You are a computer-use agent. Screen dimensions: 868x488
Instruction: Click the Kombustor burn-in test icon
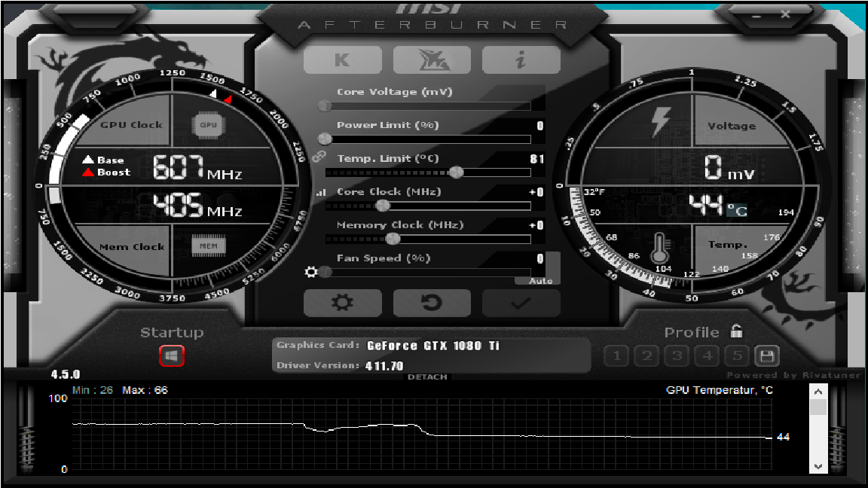[432, 59]
